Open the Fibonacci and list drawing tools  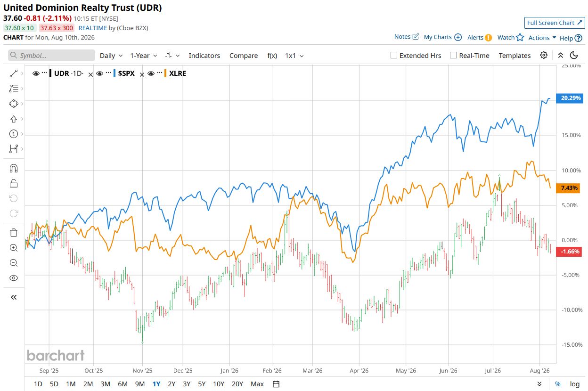[13, 88]
